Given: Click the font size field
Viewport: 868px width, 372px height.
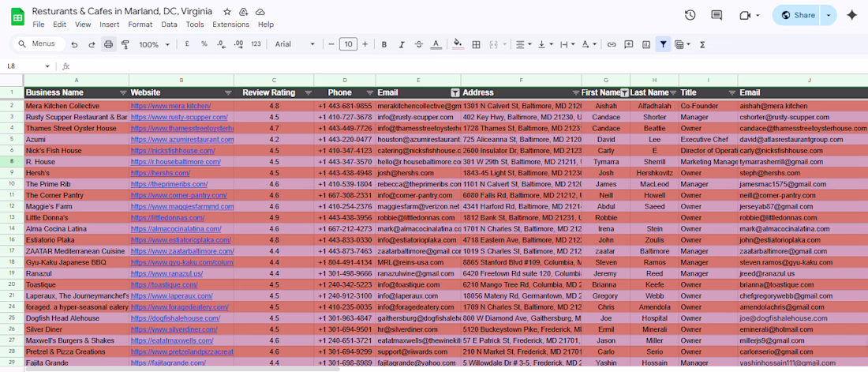Looking at the screenshot, I should point(348,44).
